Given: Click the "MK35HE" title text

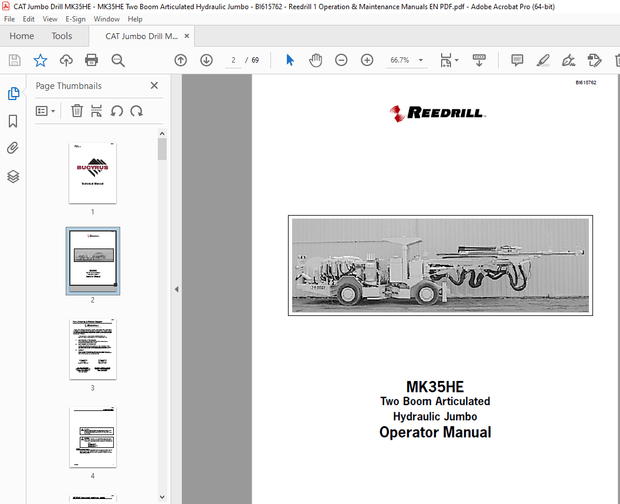Looking at the screenshot, I should pos(435,387).
